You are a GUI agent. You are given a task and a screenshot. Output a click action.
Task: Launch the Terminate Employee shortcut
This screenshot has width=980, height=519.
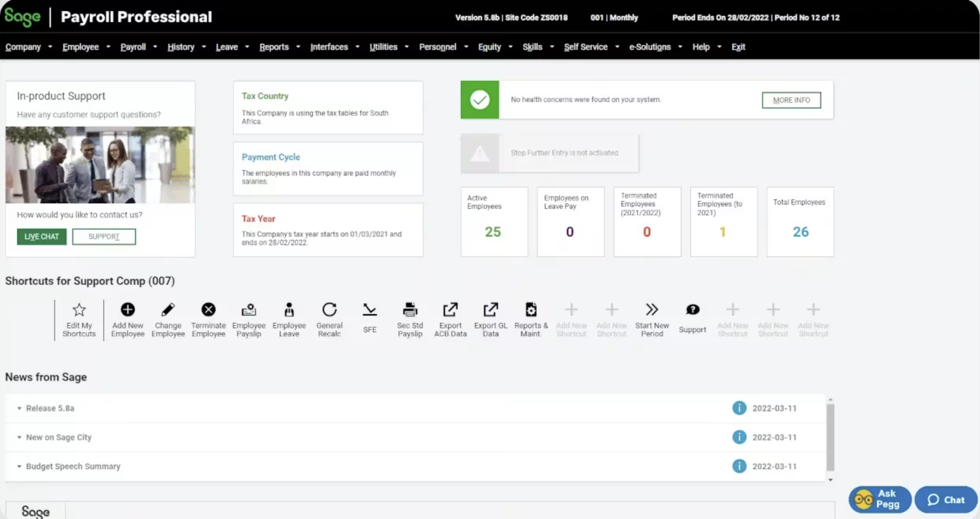(208, 320)
